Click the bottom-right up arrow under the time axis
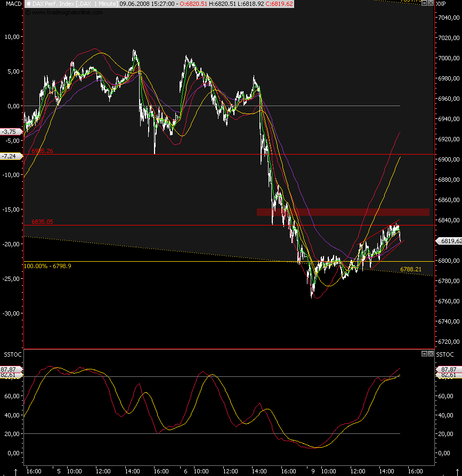This screenshot has height=476, width=462. pyautogui.click(x=457, y=472)
